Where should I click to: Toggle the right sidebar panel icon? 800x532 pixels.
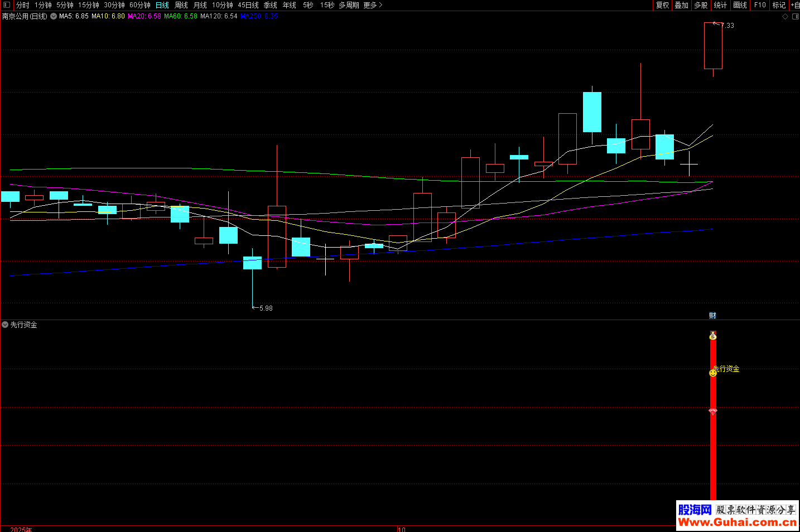pyautogui.click(x=795, y=17)
